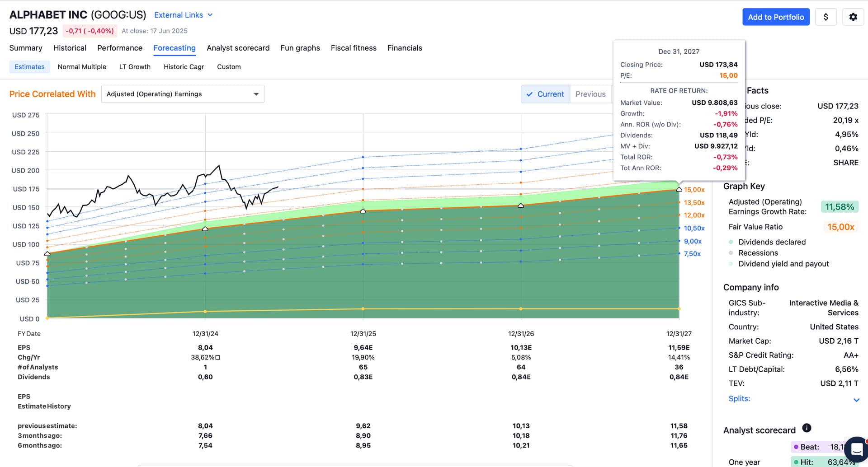
Task: Open the Financials tab
Action: click(405, 48)
